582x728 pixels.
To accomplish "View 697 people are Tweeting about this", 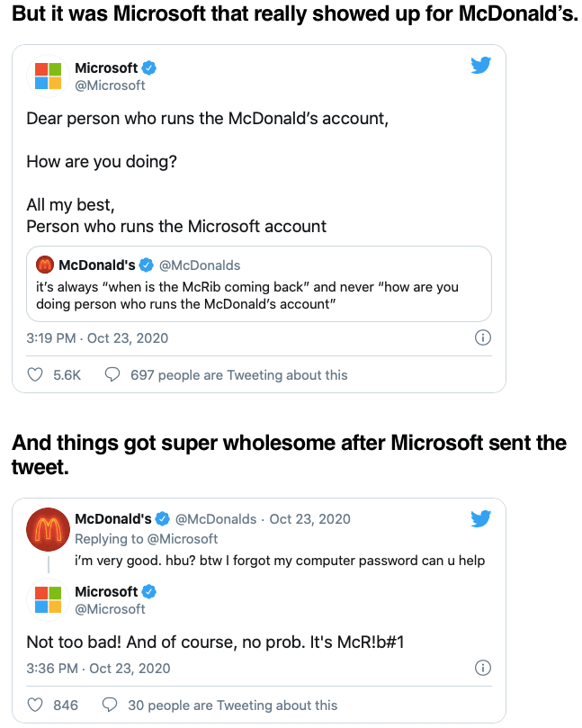I will coord(239,375).
